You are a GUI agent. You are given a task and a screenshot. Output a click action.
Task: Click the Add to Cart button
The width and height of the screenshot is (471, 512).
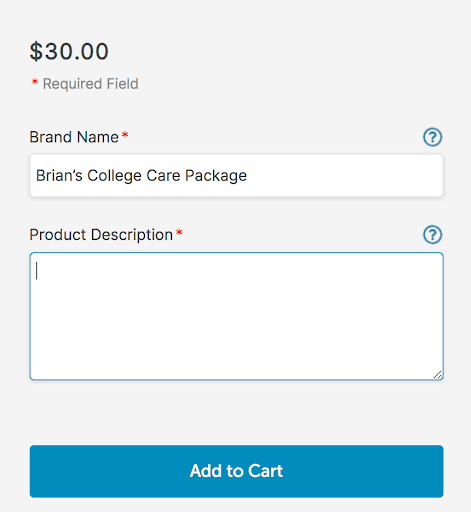click(236, 471)
